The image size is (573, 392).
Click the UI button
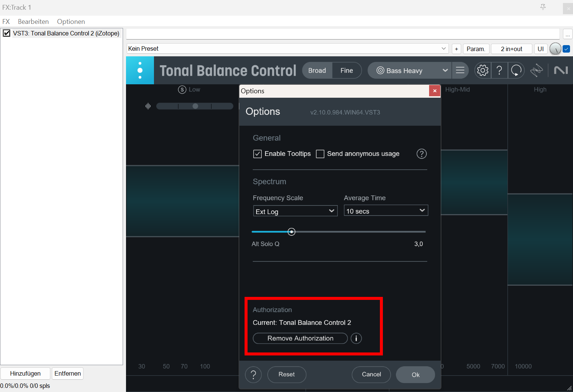click(541, 49)
